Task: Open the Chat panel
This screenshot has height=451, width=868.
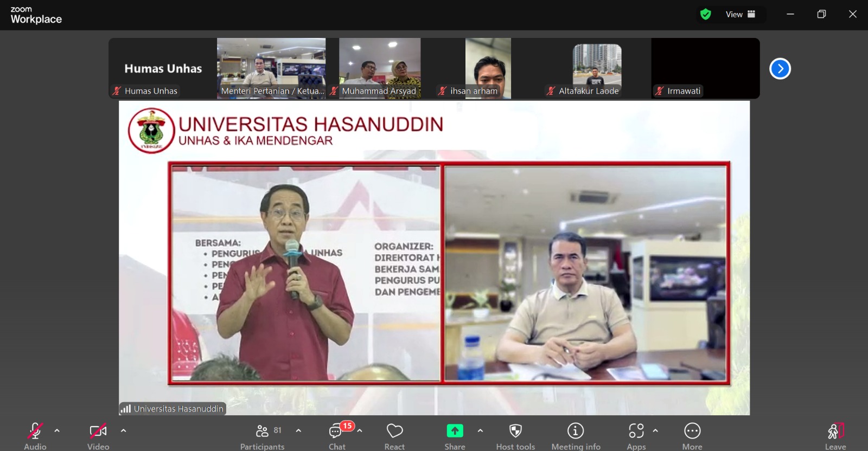Action: (336, 436)
